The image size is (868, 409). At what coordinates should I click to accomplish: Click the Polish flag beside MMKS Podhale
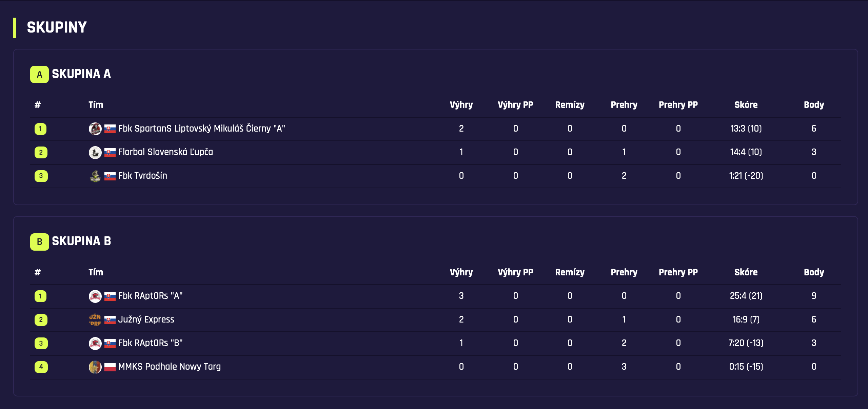(110, 367)
